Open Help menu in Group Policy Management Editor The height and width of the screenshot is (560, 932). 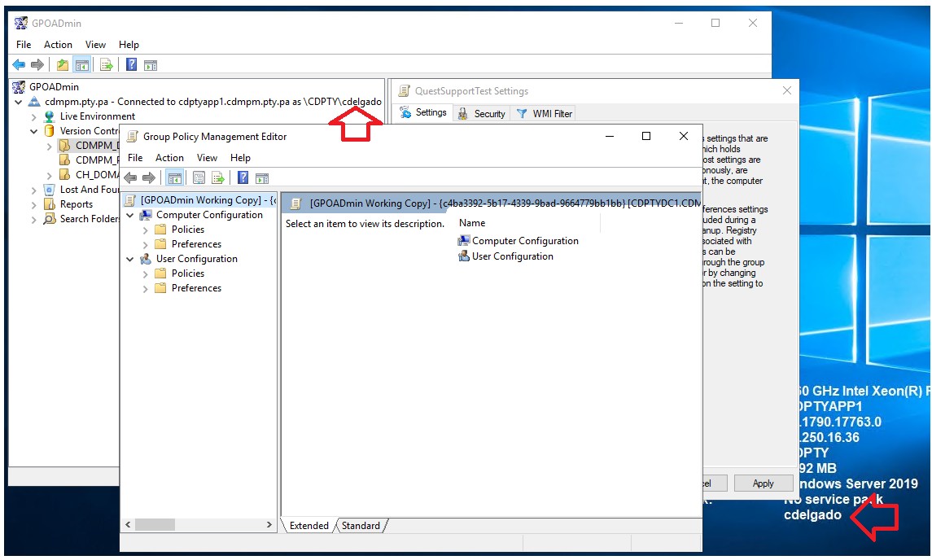[240, 158]
